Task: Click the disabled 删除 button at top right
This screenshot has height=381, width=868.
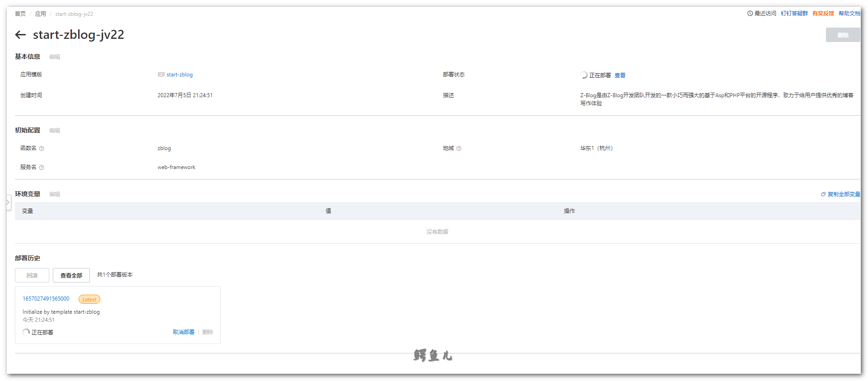Action: click(843, 35)
